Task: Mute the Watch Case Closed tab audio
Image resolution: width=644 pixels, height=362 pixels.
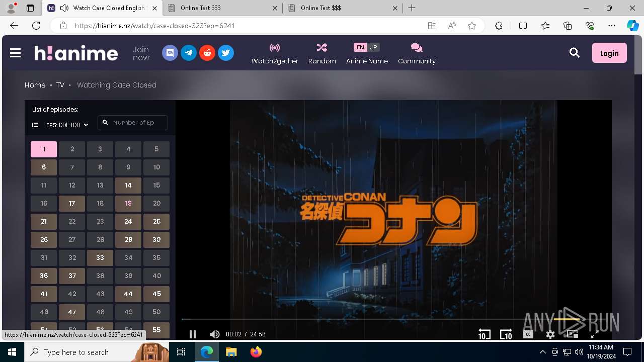Action: point(64,8)
